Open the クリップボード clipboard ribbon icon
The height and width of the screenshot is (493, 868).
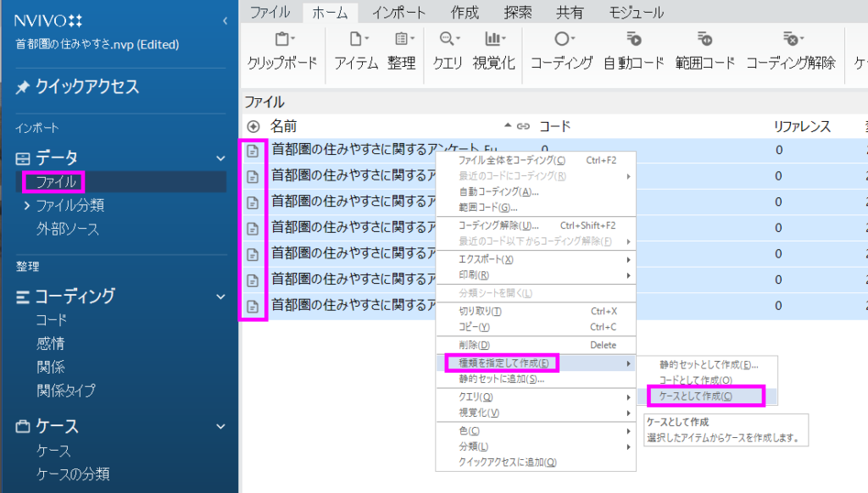click(282, 40)
